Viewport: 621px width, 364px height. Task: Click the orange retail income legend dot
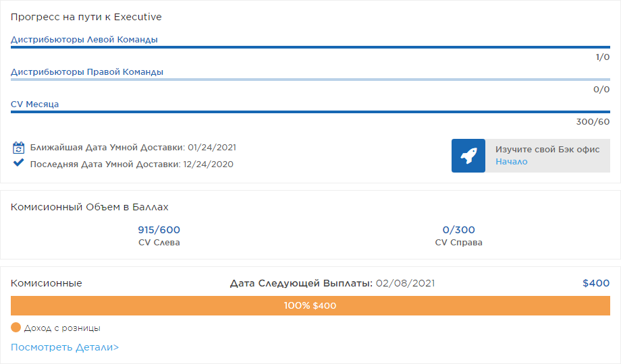coord(16,327)
